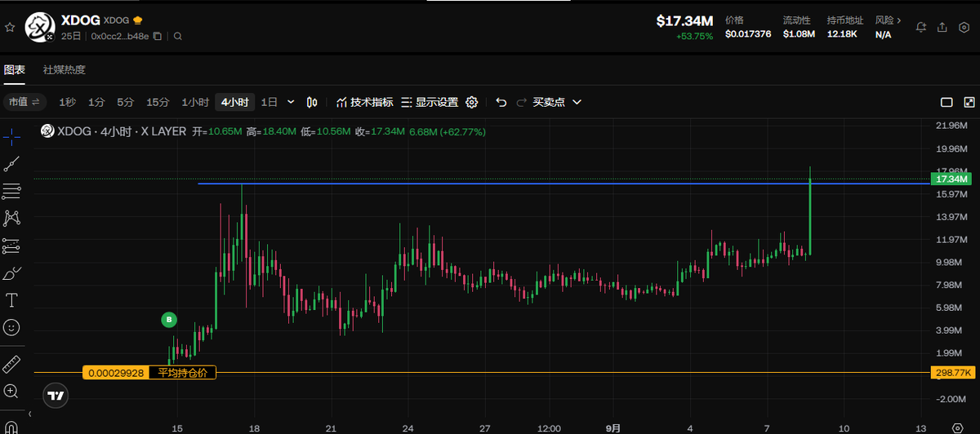
Task: Click the 流动性 $1.08M value
Action: point(798,34)
